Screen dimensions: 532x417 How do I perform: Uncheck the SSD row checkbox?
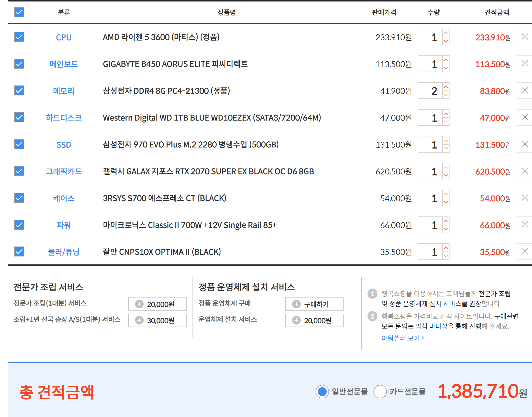(x=19, y=144)
